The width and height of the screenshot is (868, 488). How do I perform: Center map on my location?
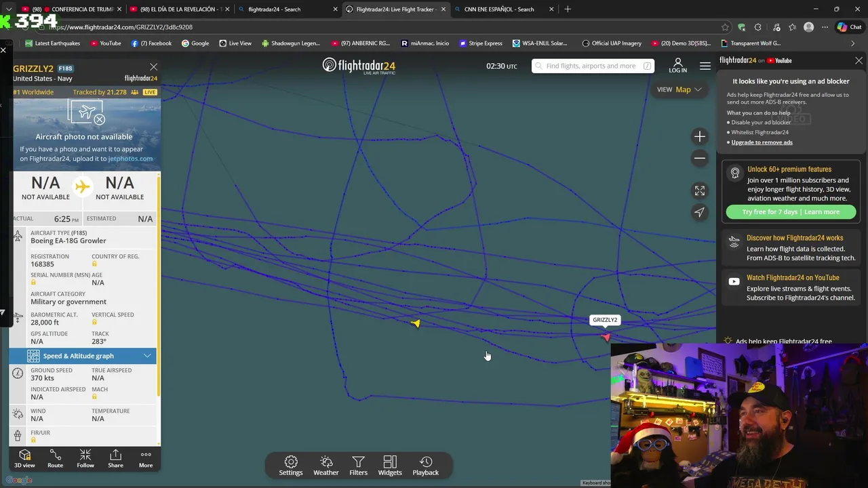(700, 212)
